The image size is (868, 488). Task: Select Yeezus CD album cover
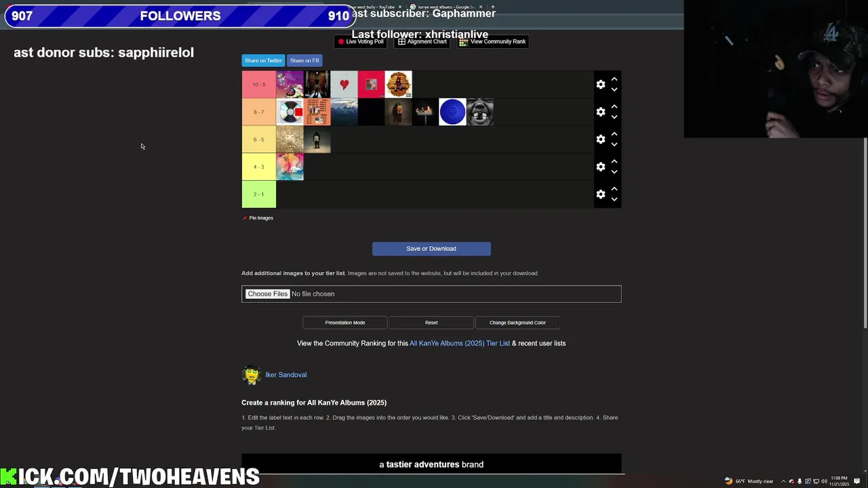(290, 112)
